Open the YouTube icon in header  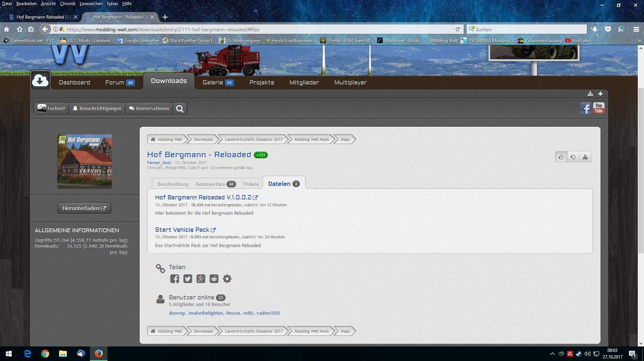pyautogui.click(x=598, y=108)
